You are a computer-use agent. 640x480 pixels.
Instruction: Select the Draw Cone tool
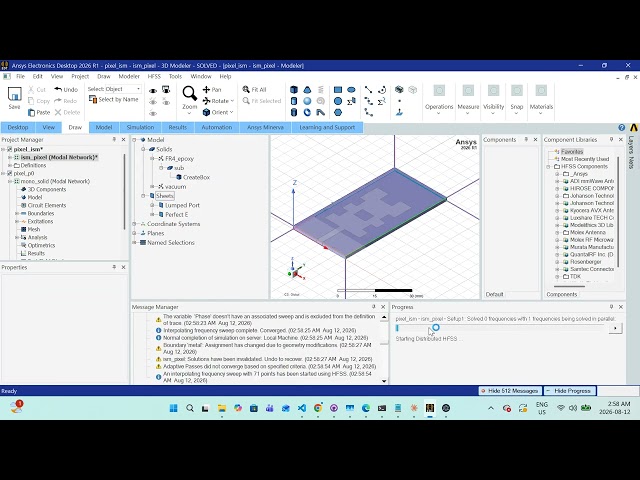(307, 89)
